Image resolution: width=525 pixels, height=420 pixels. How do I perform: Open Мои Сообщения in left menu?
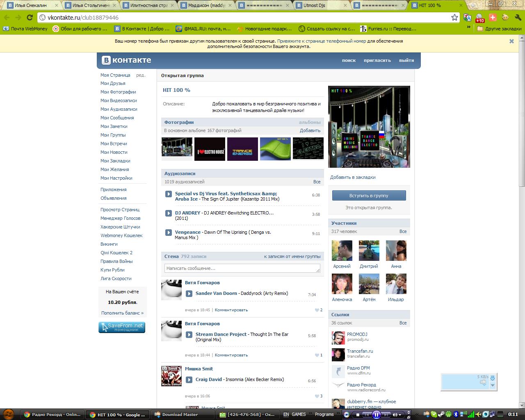click(117, 118)
